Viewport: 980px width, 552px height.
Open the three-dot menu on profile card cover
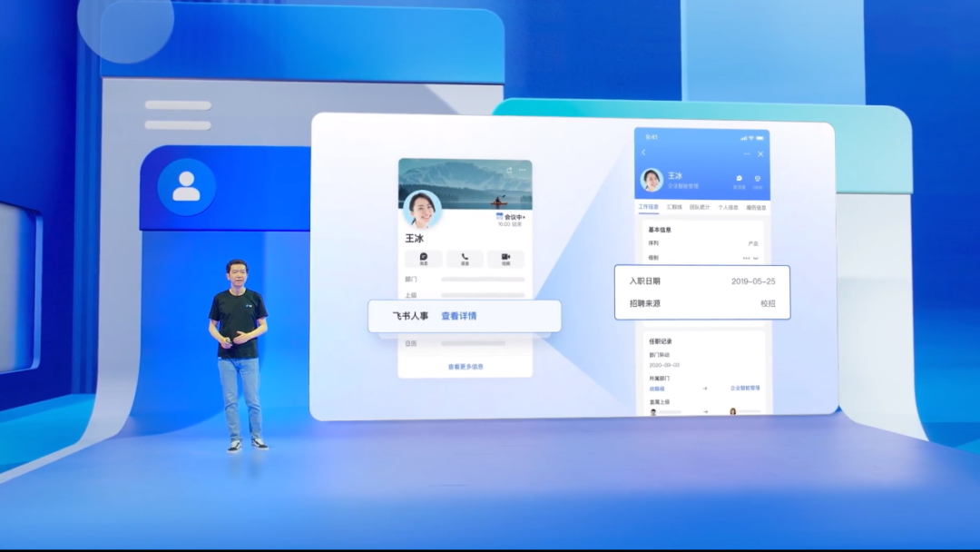click(x=523, y=170)
